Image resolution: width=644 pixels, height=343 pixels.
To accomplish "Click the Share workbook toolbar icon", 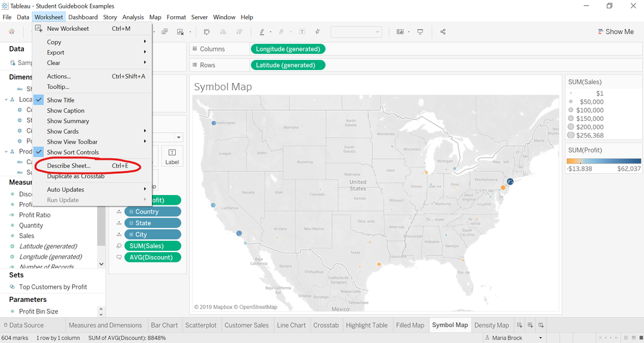I will [x=443, y=32].
